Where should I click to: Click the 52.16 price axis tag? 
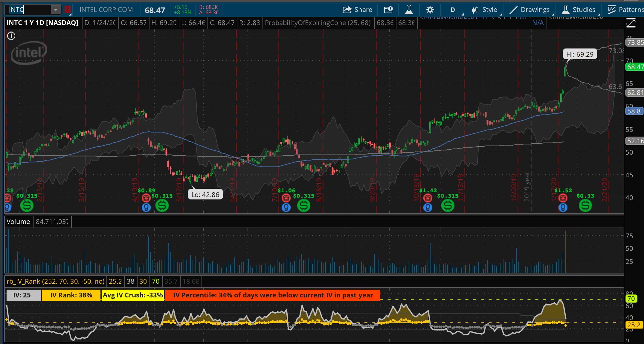635,141
